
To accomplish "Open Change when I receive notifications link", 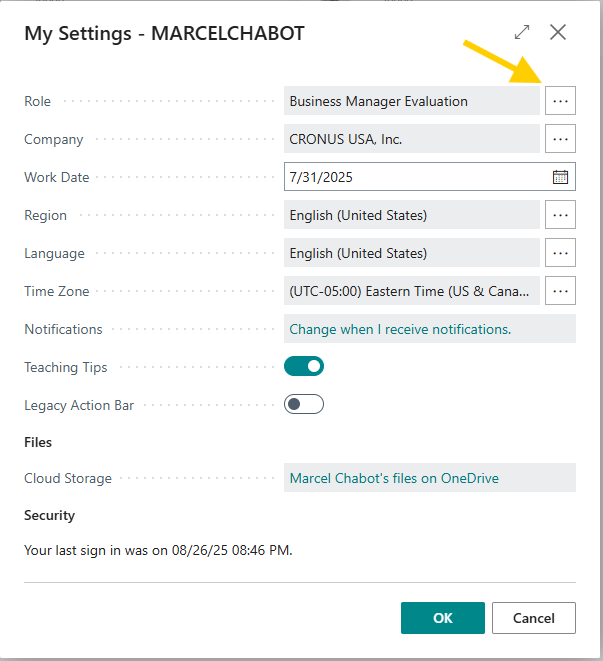I will click(x=400, y=329).
